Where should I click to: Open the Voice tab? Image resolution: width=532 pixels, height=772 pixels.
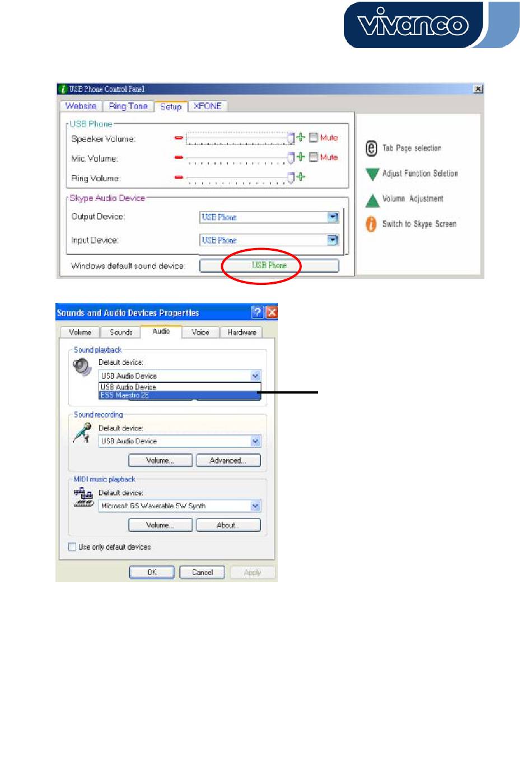coord(200,333)
